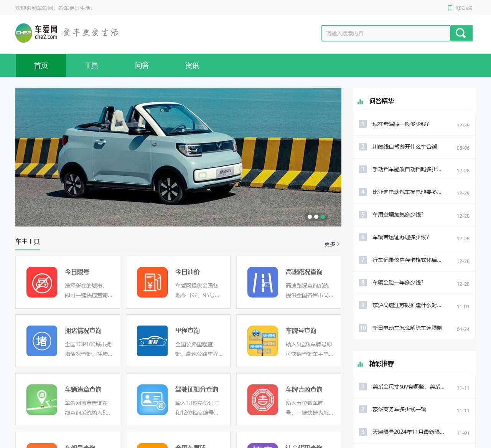Click the 问答精华 section heading
The width and height of the screenshot is (491, 448).
pos(381,101)
